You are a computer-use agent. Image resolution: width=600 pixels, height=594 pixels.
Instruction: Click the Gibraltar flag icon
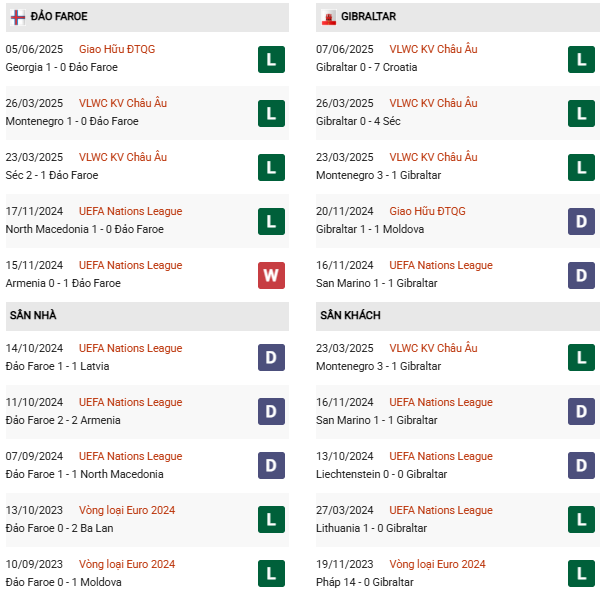pyautogui.click(x=328, y=17)
